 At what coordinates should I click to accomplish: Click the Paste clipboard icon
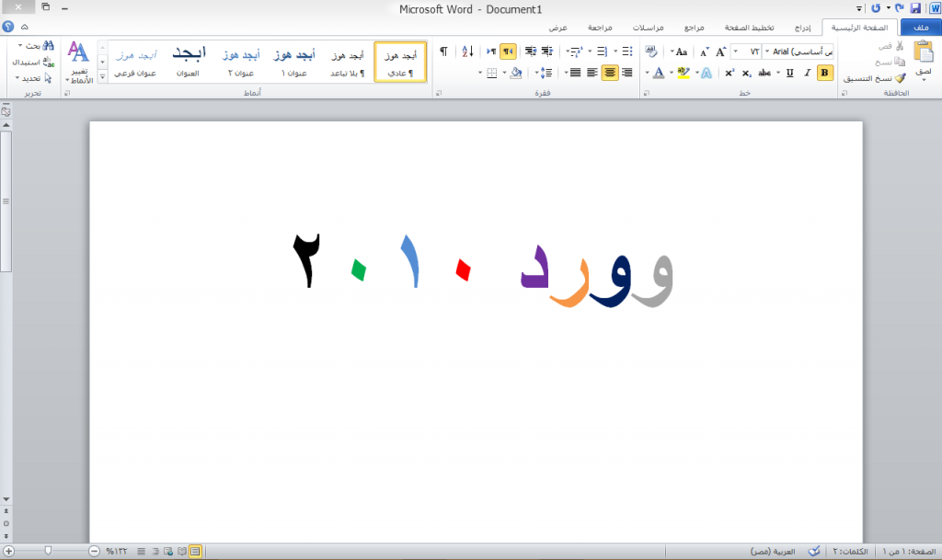point(923,55)
